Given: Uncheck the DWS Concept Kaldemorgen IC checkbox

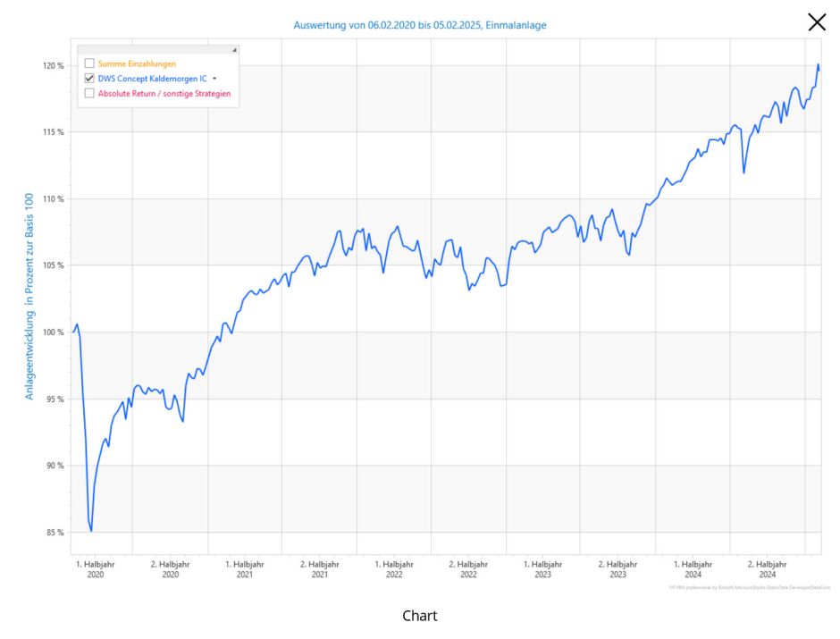Looking at the screenshot, I should click(89, 78).
